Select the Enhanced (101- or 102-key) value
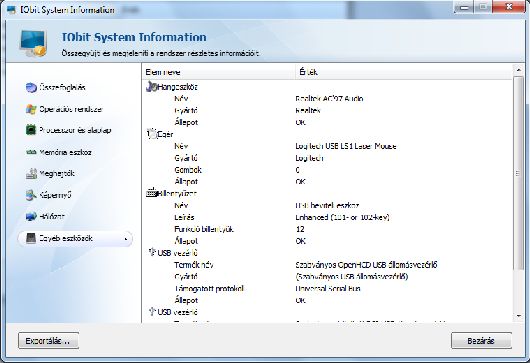The height and width of the screenshot is (363, 530). pyautogui.click(x=342, y=217)
